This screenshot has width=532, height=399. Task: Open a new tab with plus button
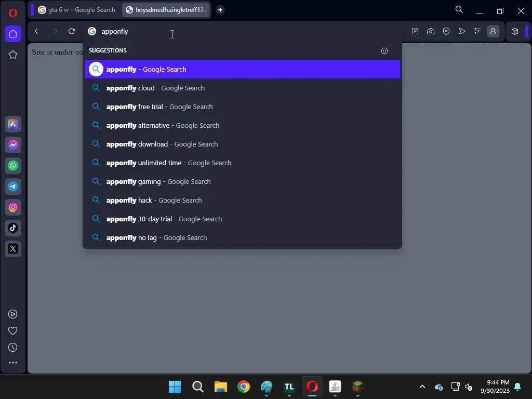point(220,10)
